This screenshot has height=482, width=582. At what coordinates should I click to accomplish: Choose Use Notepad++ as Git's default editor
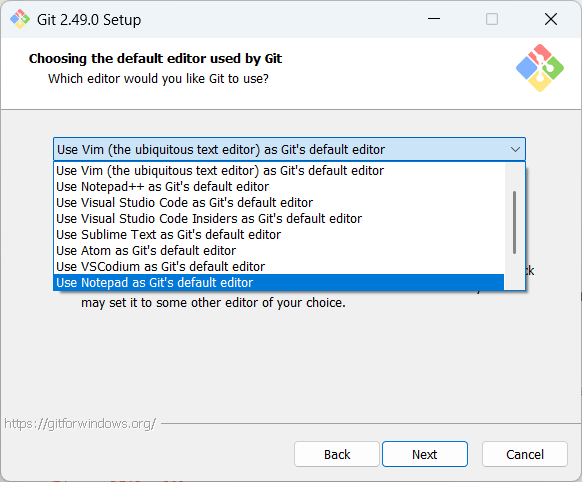[x=279, y=187]
